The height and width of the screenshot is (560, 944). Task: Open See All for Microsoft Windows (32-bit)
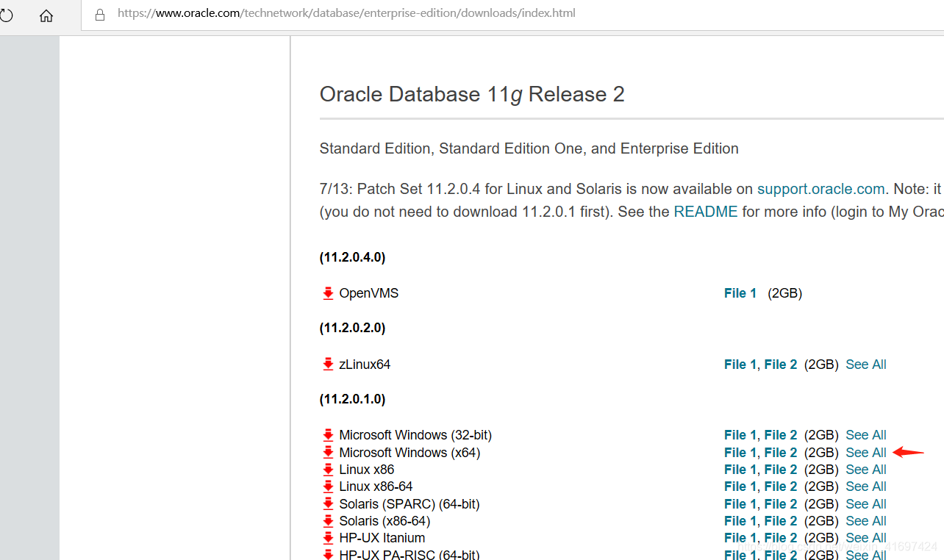[866, 435]
